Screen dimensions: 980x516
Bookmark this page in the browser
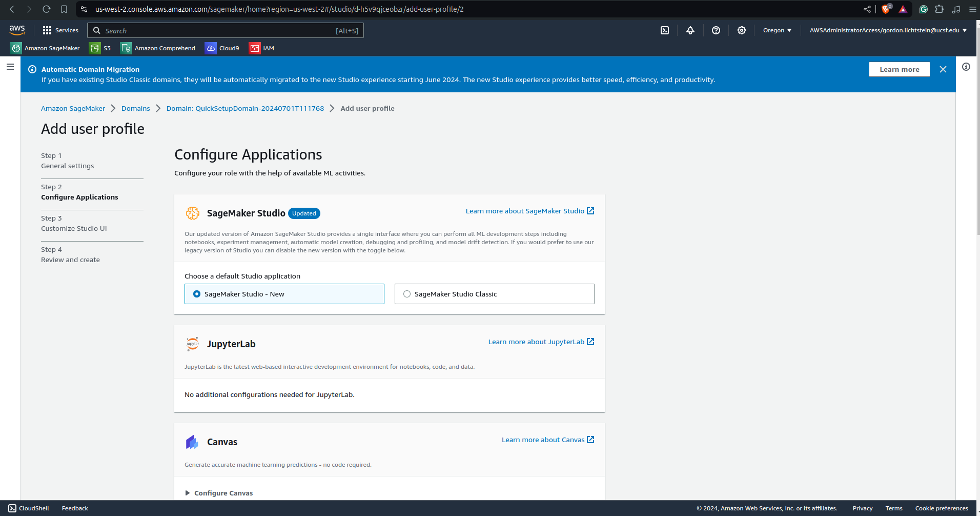(64, 9)
